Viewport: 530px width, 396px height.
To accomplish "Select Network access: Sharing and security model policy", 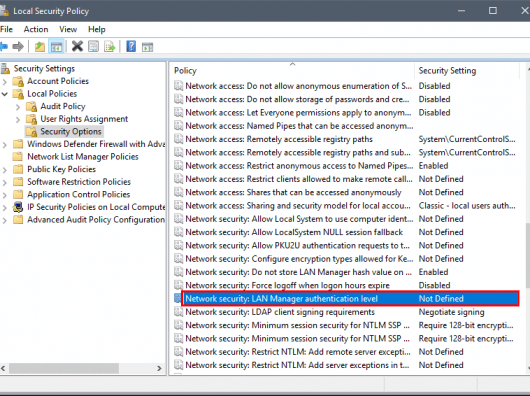I will click(345, 205).
